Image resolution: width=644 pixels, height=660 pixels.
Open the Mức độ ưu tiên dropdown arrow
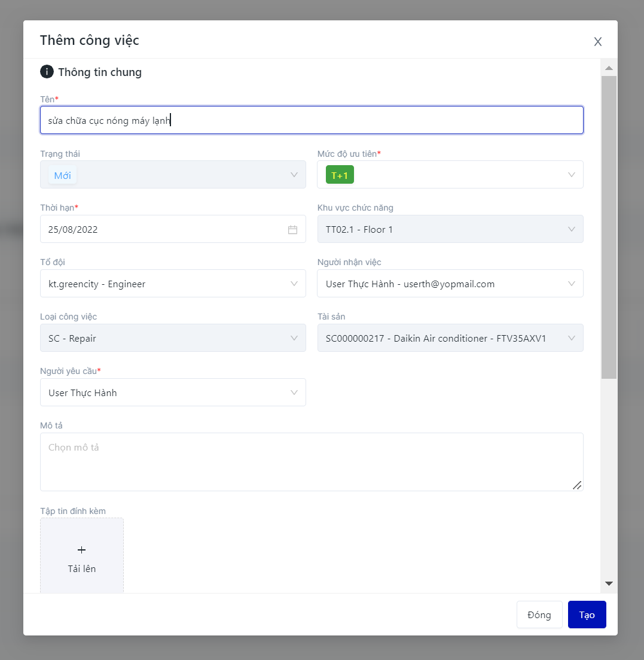571,175
